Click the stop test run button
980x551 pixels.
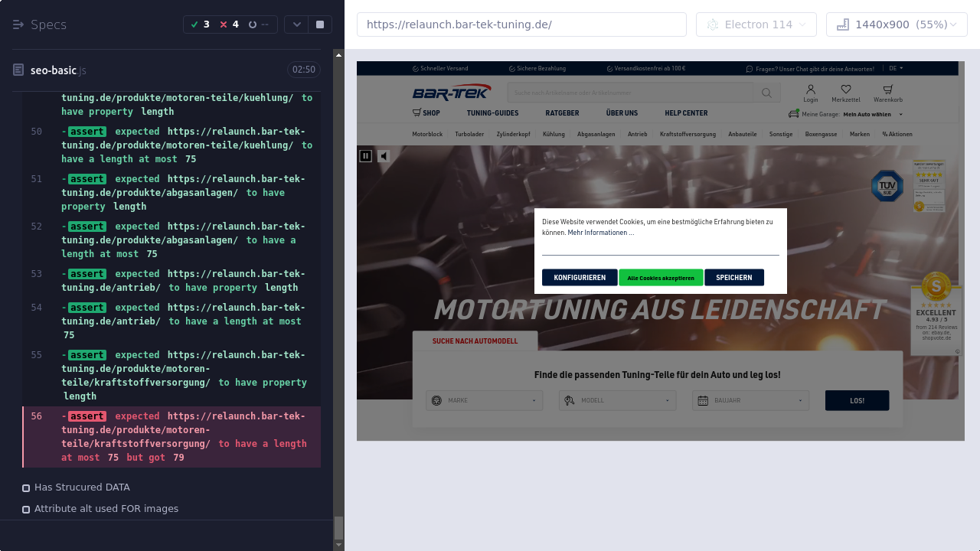point(319,24)
